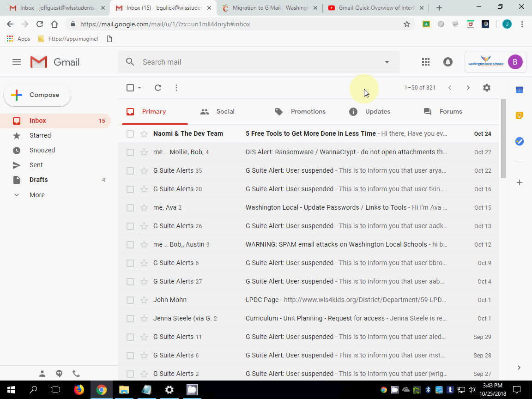This screenshot has height=399, width=532.
Task: Switch to the Promotions tab
Action: pyautogui.click(x=308, y=111)
